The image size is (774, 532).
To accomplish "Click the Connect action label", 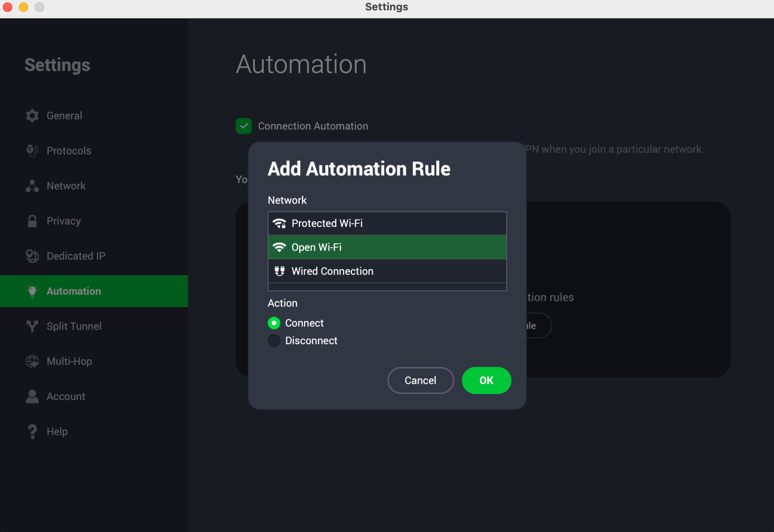I will 304,323.
